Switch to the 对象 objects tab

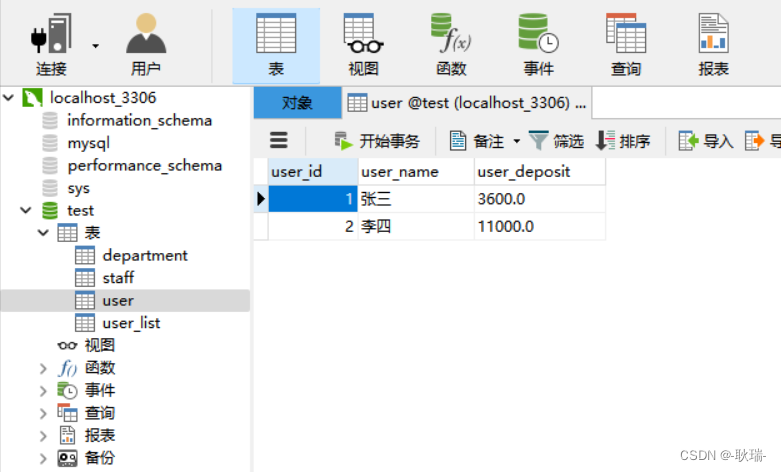point(297,103)
